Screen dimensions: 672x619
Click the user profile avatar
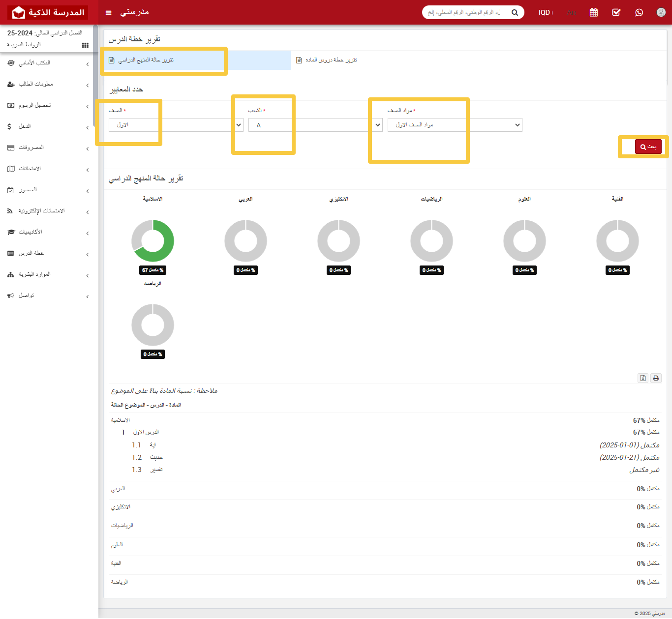coord(661,12)
